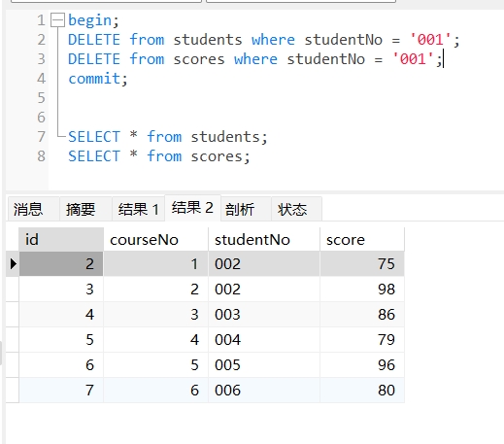
Task: Click the studentNo column header
Action: coord(264,240)
